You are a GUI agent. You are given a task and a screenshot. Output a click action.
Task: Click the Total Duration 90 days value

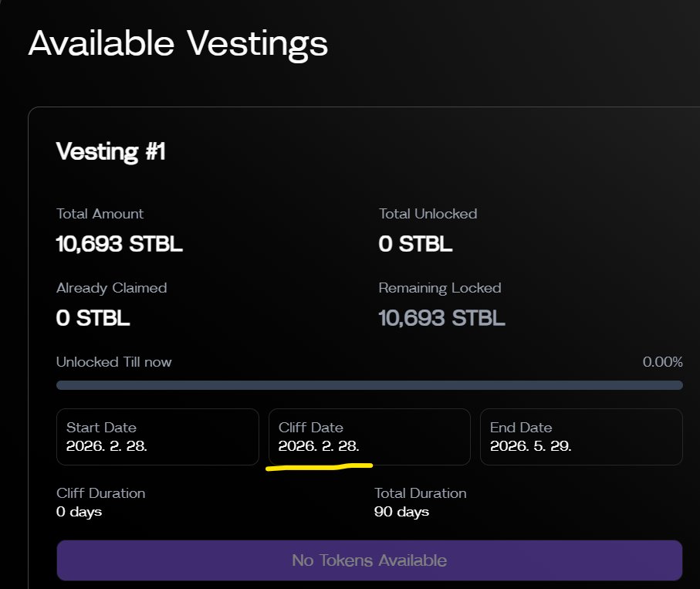[x=401, y=511]
